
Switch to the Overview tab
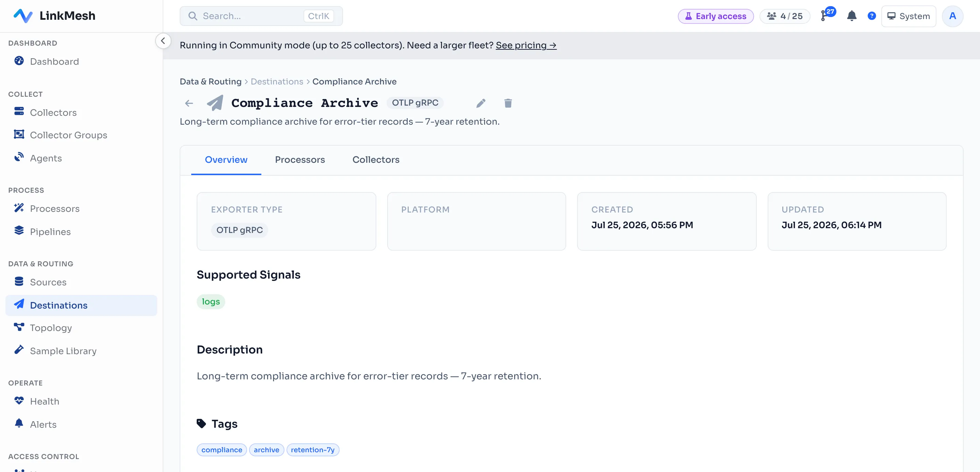pyautogui.click(x=226, y=160)
